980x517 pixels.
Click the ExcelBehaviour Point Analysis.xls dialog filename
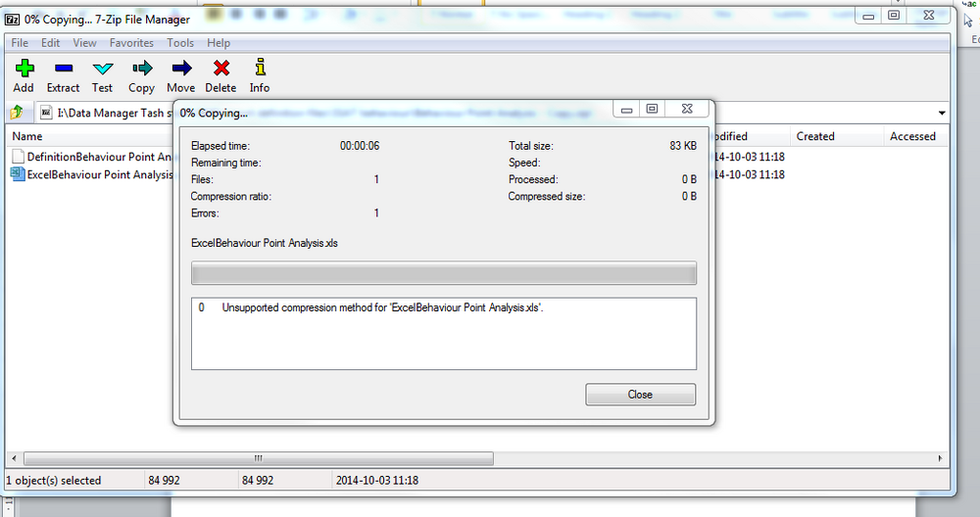pyautogui.click(x=265, y=243)
